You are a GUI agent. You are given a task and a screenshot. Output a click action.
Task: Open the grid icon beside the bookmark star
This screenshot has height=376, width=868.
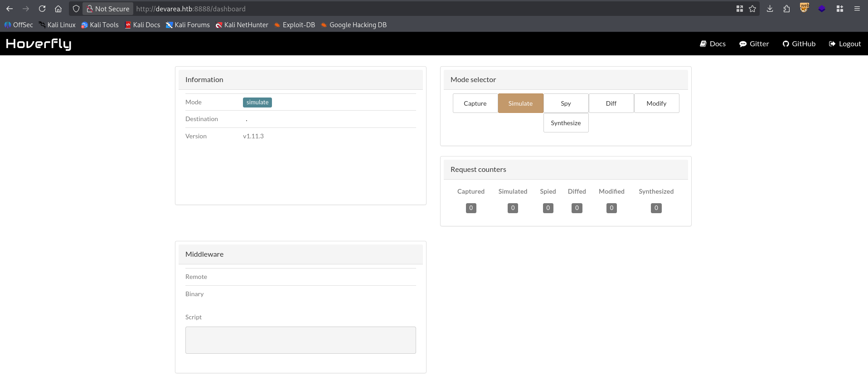740,9
